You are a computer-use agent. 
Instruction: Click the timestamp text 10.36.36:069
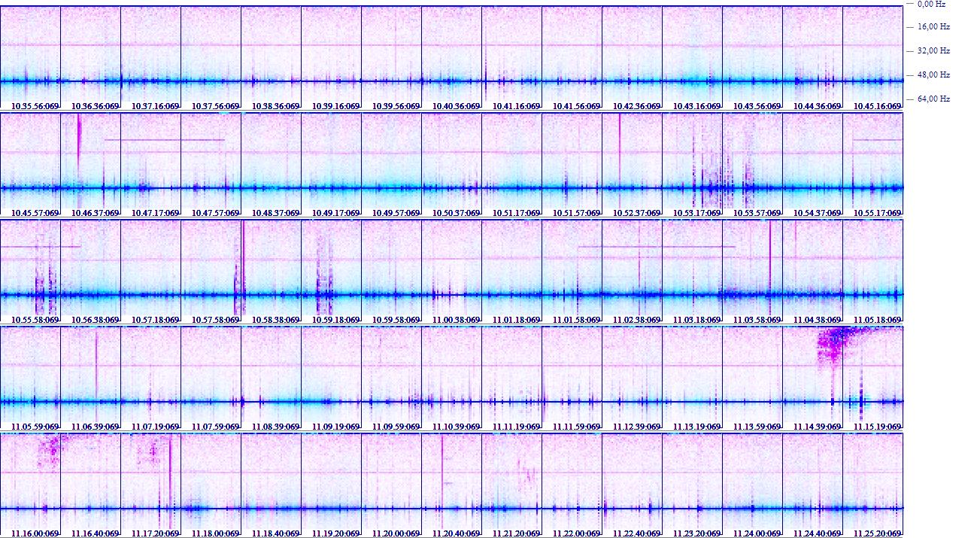point(96,107)
